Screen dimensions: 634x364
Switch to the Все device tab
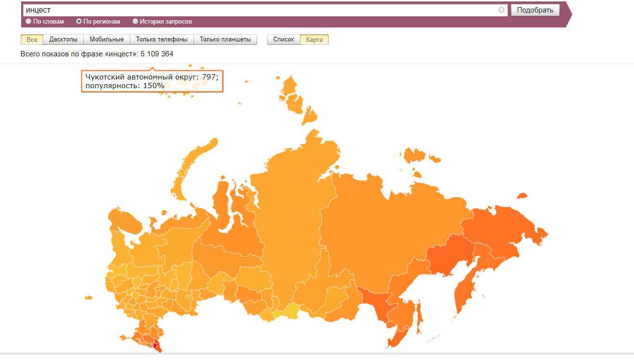[32, 39]
